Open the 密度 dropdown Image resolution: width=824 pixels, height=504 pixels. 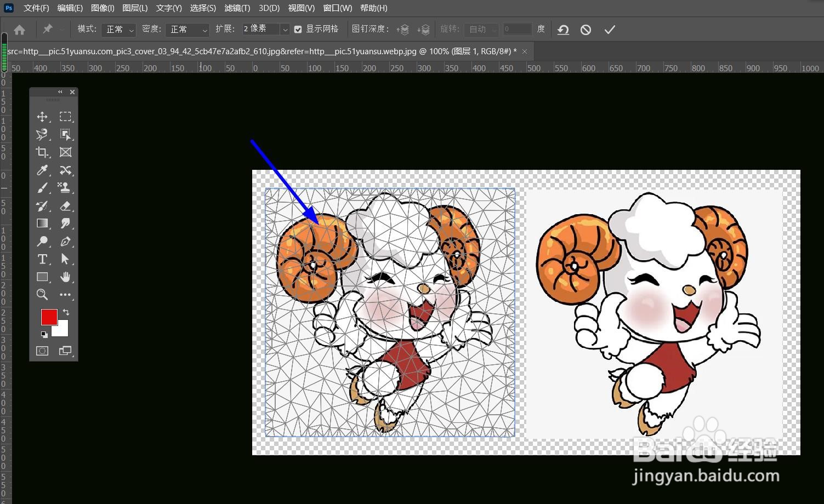(187, 30)
